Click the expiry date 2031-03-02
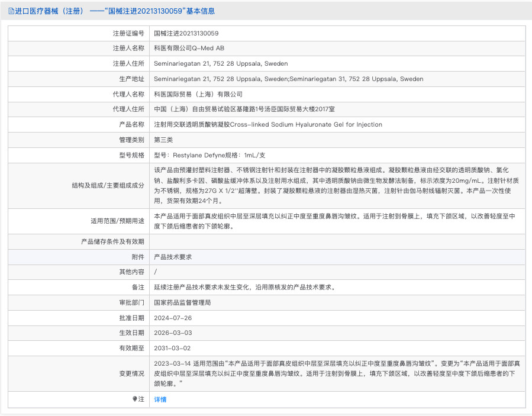The image size is (532, 416). coord(173,348)
